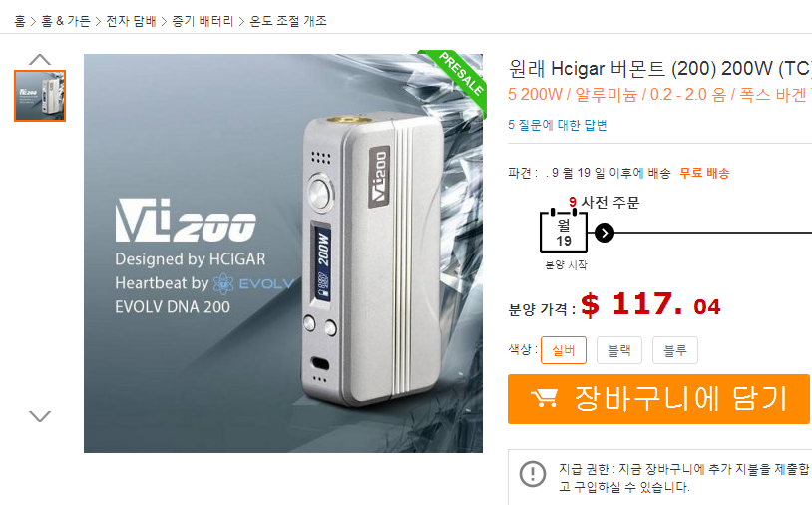The height and width of the screenshot is (505, 812).
Task: Click the main Vt200 product image
Action: [x=283, y=253]
